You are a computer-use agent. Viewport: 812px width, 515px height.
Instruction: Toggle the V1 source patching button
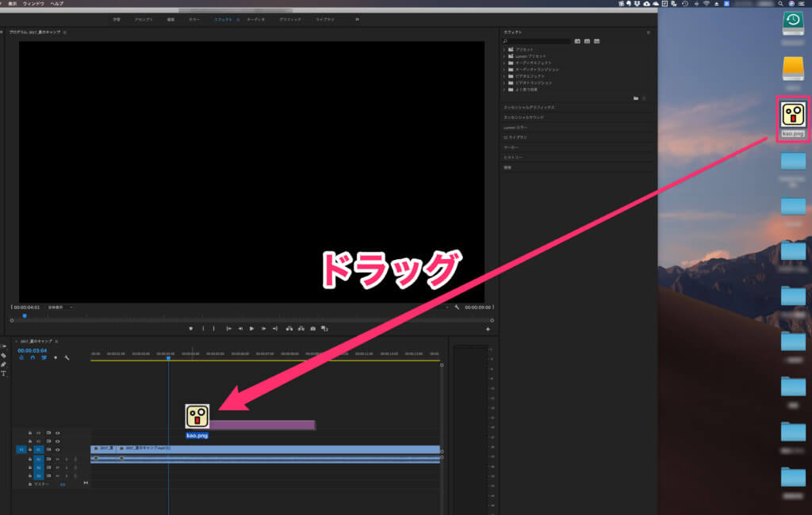click(x=21, y=449)
